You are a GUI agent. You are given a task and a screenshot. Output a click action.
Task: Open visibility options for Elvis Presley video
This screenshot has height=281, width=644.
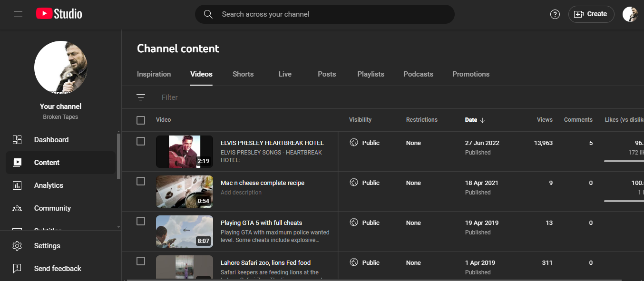[365, 143]
